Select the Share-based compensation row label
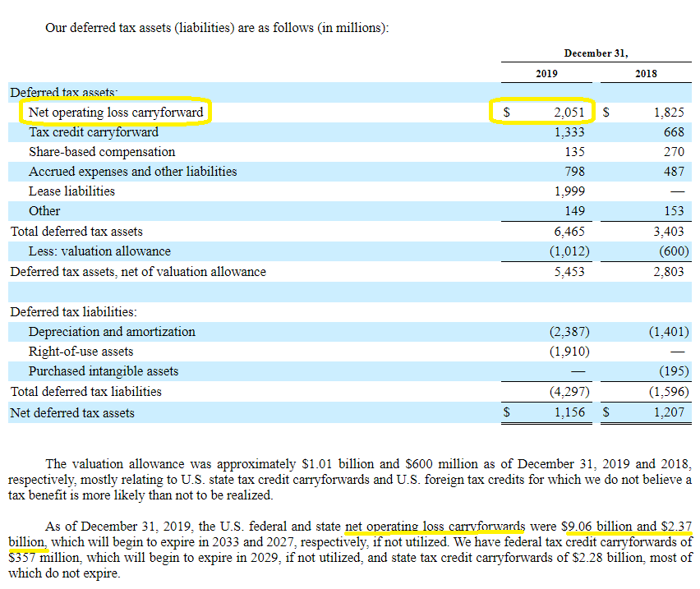 click(x=102, y=152)
